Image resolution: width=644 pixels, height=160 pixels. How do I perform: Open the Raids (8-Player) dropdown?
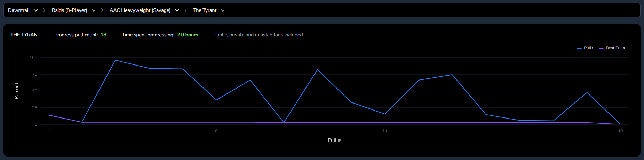(73, 10)
